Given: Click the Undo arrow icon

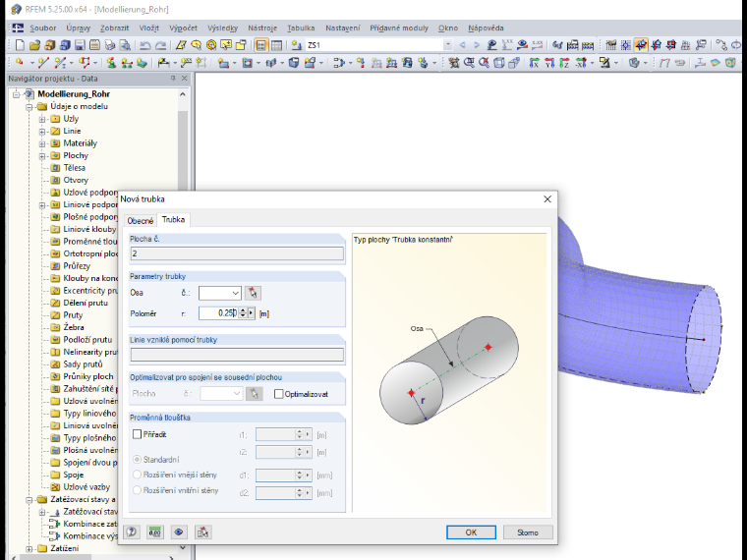Looking at the screenshot, I should (x=145, y=45).
